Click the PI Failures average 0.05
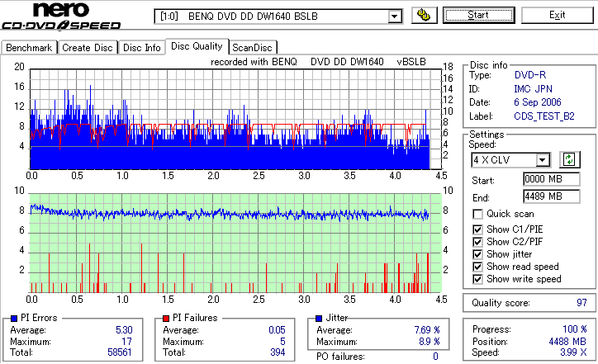 (x=277, y=329)
